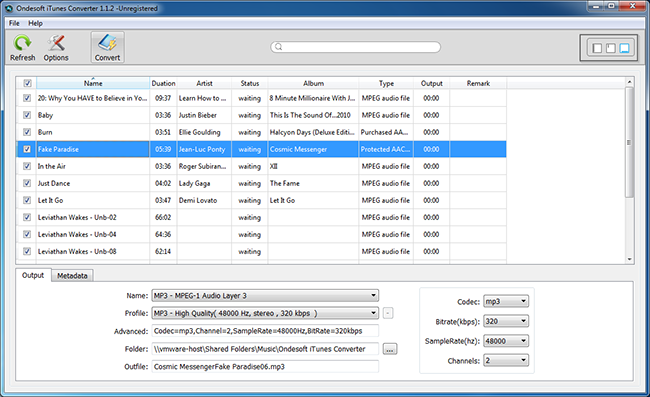Click the Folder path field

point(265,349)
